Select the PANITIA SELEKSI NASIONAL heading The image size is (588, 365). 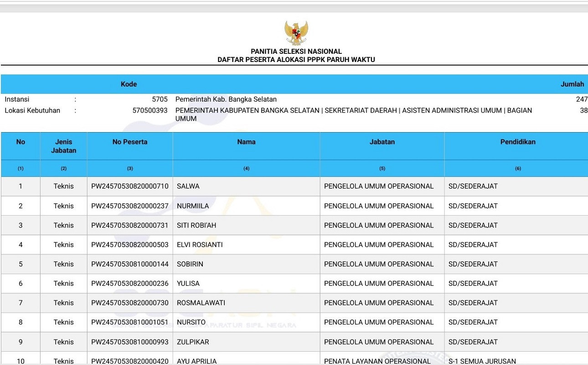pyautogui.click(x=296, y=51)
